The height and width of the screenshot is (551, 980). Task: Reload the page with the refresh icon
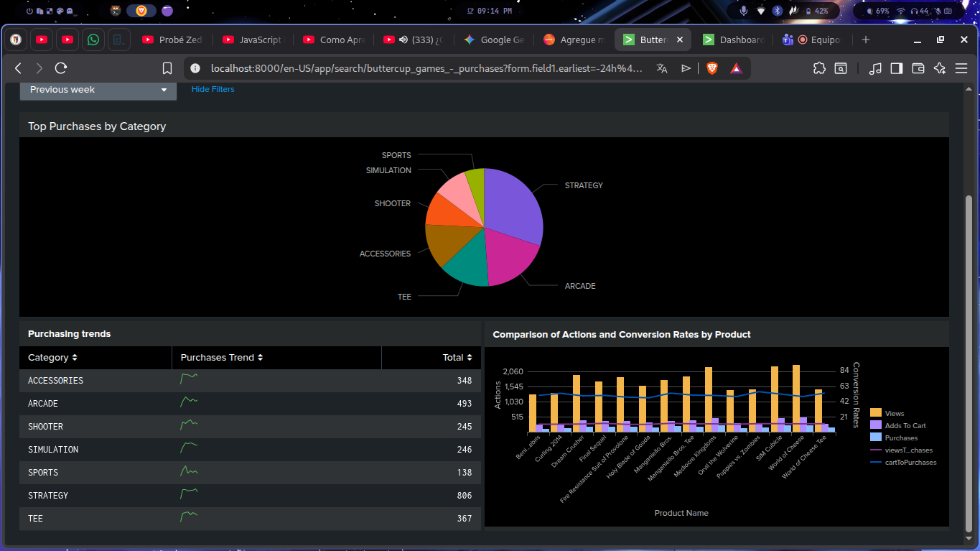pos(61,68)
